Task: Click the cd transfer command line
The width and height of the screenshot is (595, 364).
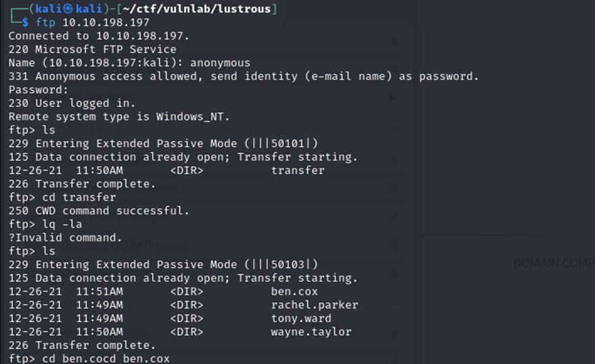Action: pyautogui.click(x=62, y=197)
